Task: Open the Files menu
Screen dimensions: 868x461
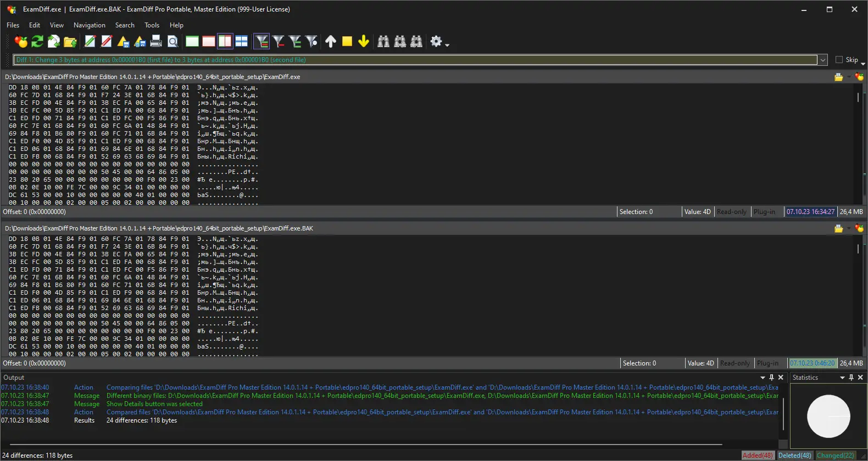Action: pos(13,25)
